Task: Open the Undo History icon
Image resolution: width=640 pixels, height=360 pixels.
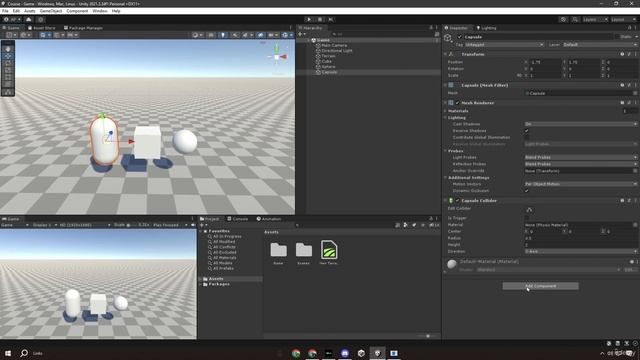Action: [x=563, y=19]
